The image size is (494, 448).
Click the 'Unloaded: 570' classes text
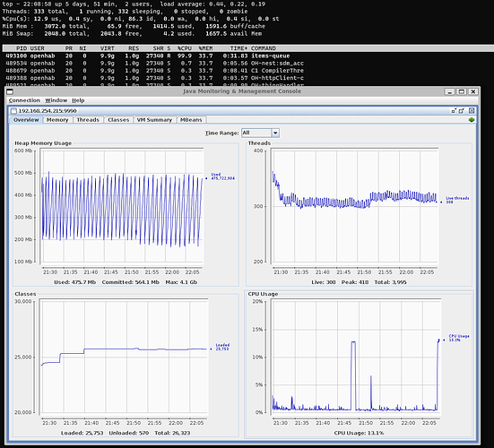[x=128, y=433]
